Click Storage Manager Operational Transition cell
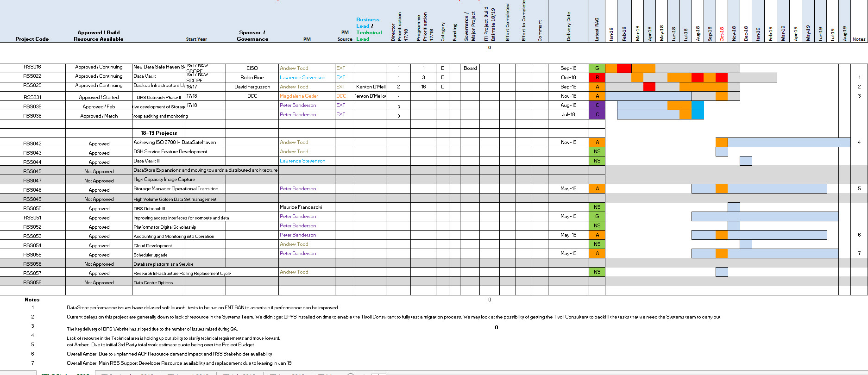 (x=176, y=188)
